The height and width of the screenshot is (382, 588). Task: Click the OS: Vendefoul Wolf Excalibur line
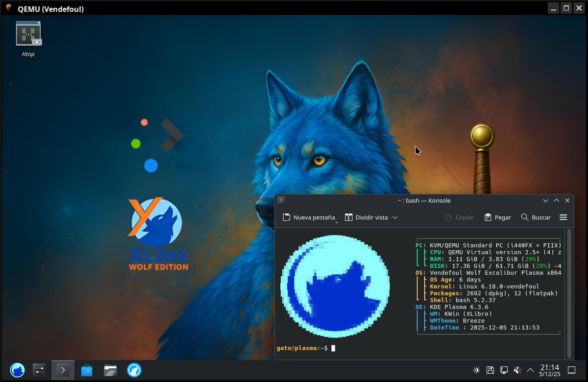488,272
